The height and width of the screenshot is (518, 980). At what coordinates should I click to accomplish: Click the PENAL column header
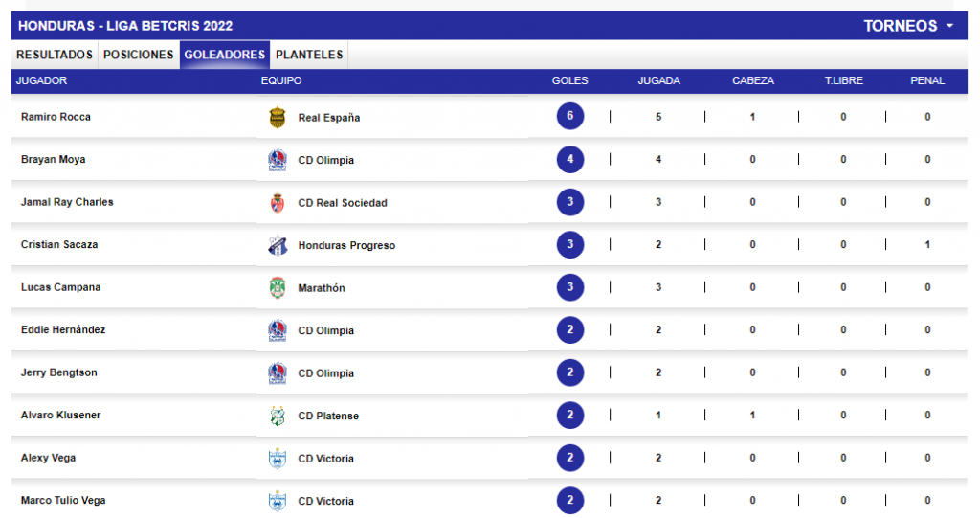click(926, 80)
